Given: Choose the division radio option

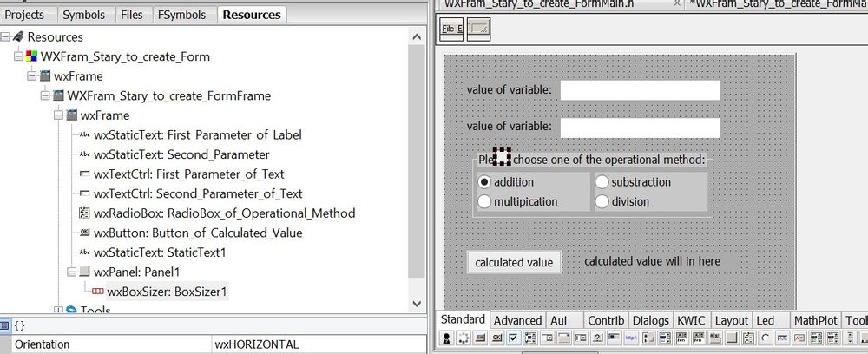Looking at the screenshot, I should coord(602,201).
